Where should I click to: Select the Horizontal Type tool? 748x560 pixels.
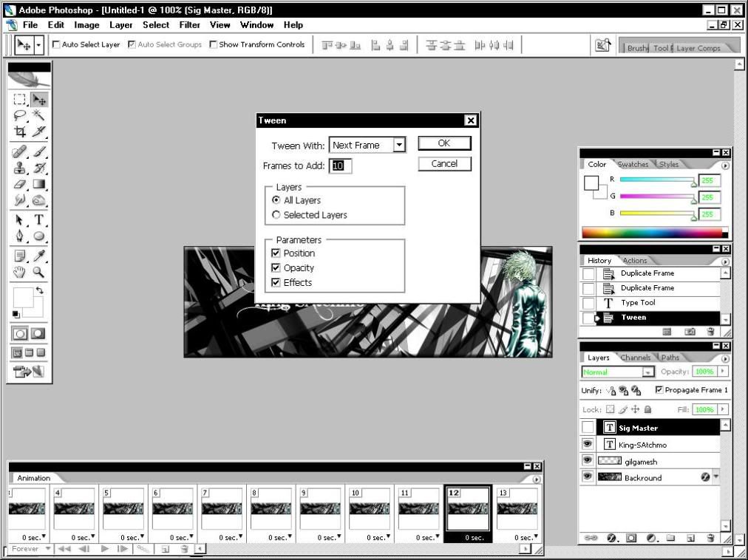(39, 220)
